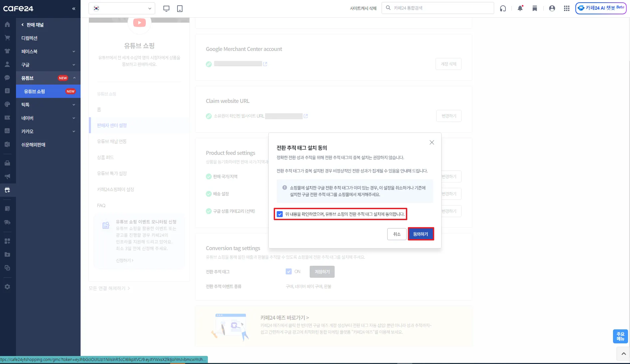Open the folder-plus icon in rail
This screenshot has height=364, width=630.
tap(7, 254)
